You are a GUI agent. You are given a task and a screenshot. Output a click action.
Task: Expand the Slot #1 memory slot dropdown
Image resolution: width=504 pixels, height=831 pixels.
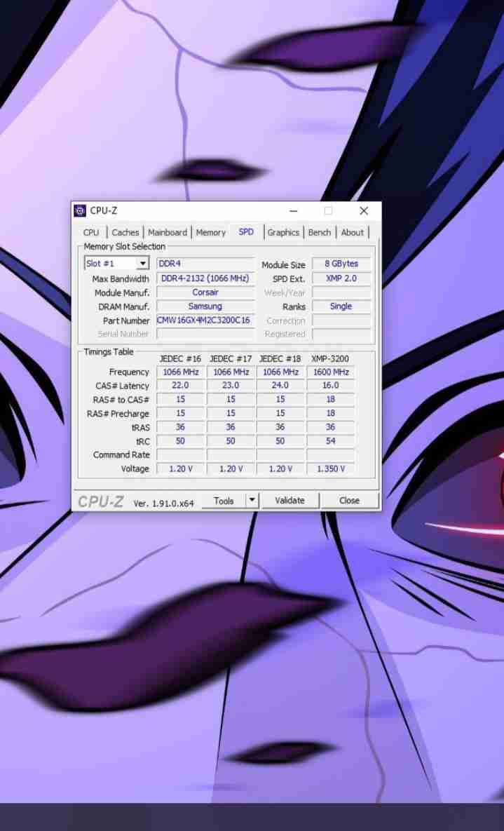[x=142, y=264]
